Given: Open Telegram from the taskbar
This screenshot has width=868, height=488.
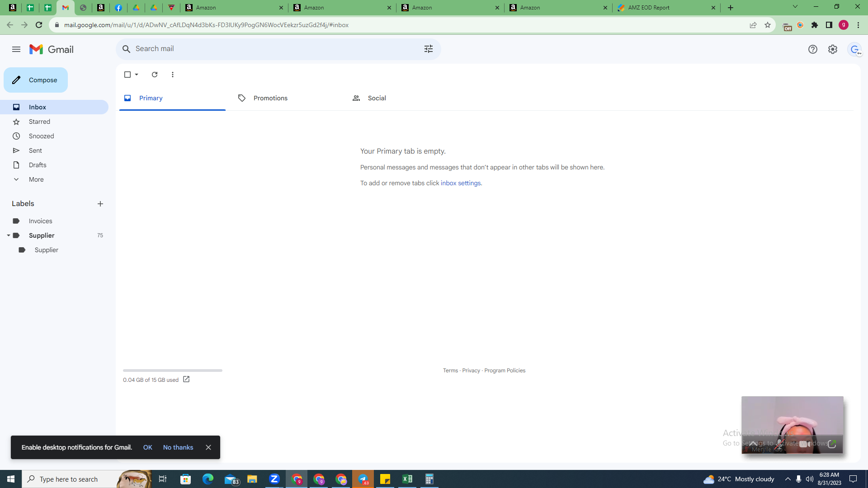Looking at the screenshot, I should [x=363, y=479].
